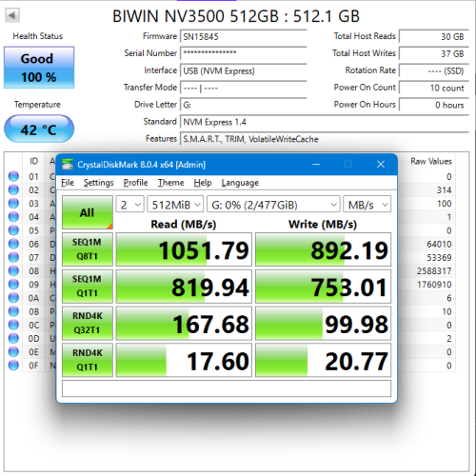Screen dimensions: 476x476
Task: Click the previous disk arrow icon
Action: [12, 15]
